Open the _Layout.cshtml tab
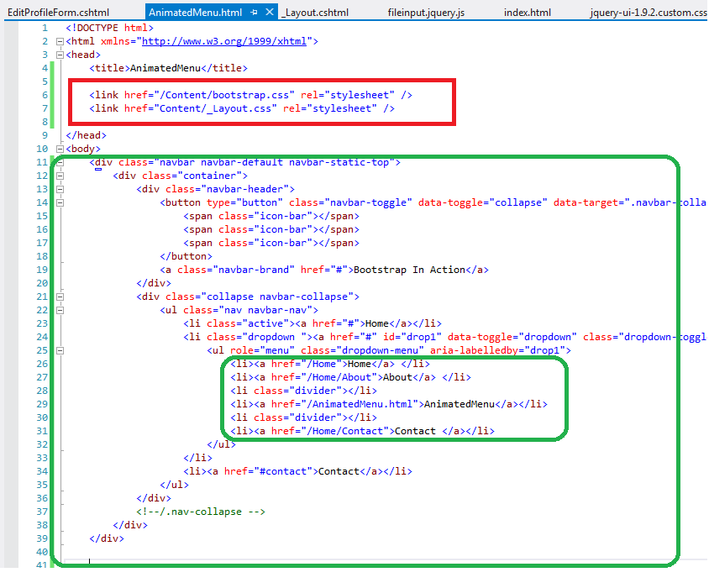Image resolution: width=709 pixels, height=588 pixels. pos(315,13)
